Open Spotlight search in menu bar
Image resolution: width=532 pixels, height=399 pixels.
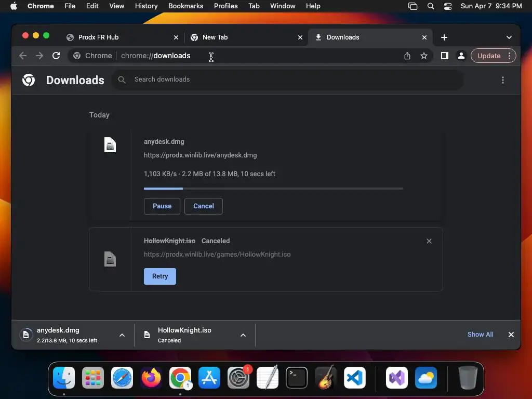click(431, 6)
